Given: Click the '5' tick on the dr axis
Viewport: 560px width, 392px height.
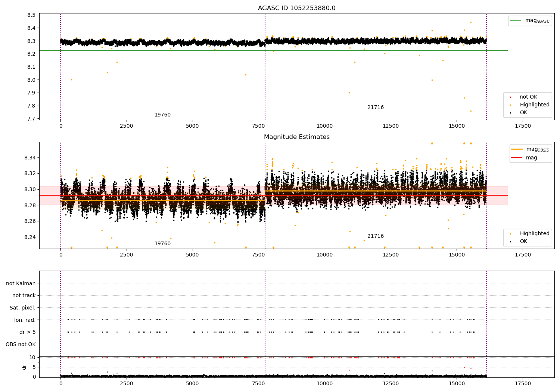Looking at the screenshot, I should pyautogui.click(x=34, y=367).
